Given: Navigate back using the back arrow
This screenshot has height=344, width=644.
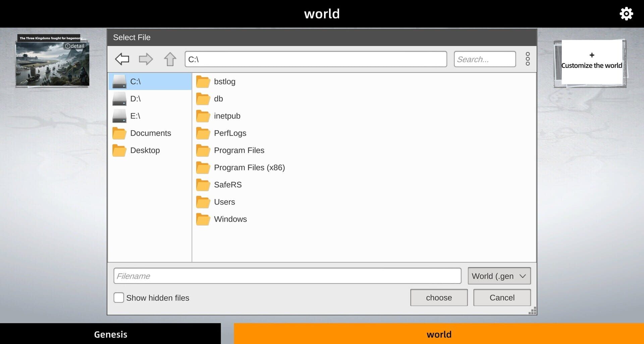Looking at the screenshot, I should [x=122, y=59].
